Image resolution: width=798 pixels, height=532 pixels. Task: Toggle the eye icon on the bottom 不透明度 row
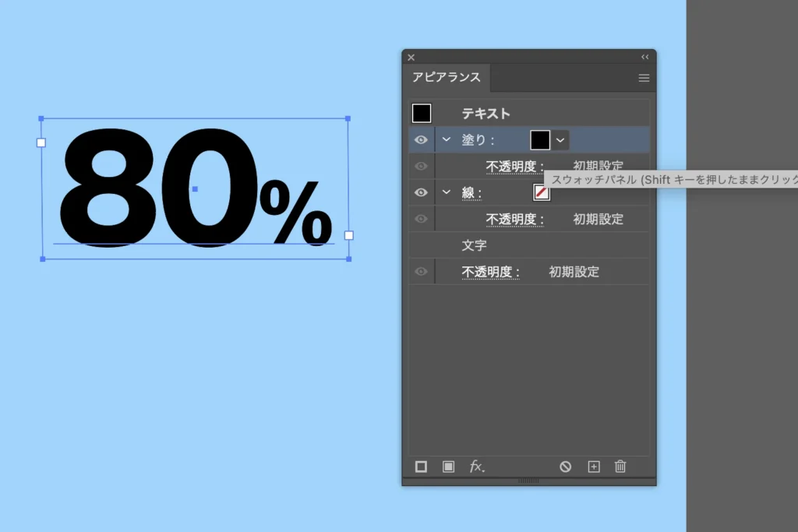[422, 272]
